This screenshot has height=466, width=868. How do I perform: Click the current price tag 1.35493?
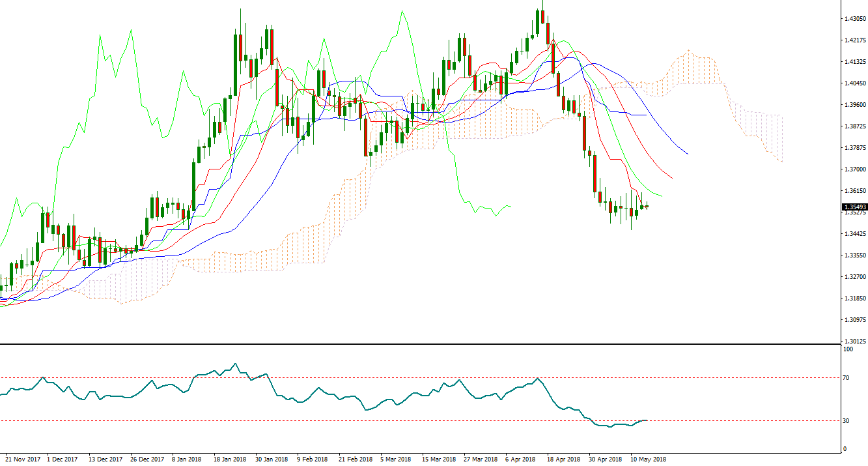pyautogui.click(x=854, y=207)
